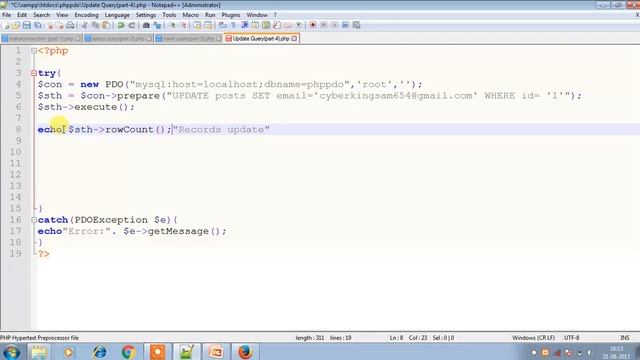This screenshot has height=360, width=640.
Task: Click Run a Macro Multiple Times icon
Action: (345, 25)
